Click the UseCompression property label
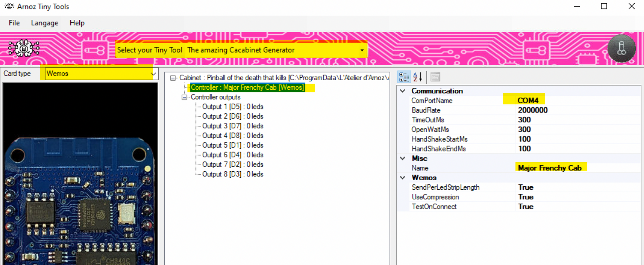This screenshot has width=644, height=265. (435, 197)
